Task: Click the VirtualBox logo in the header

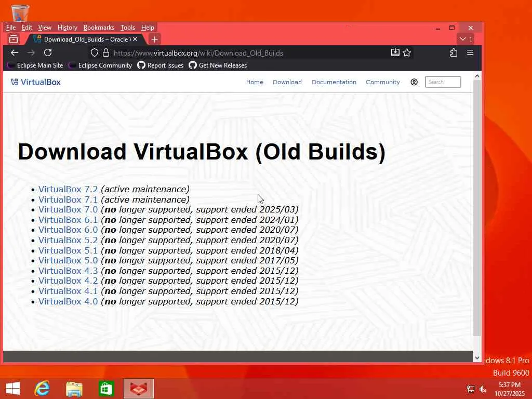Action: (36, 82)
